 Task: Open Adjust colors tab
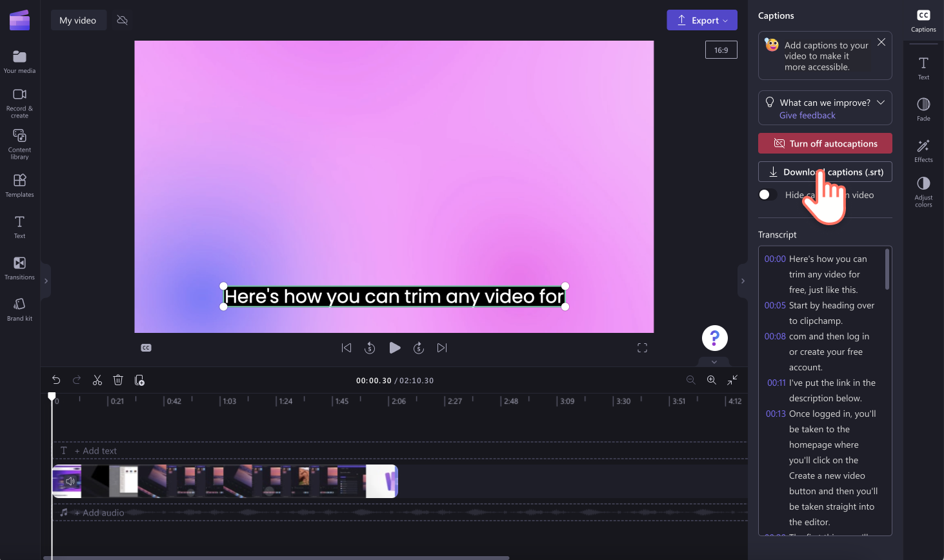[x=923, y=192]
